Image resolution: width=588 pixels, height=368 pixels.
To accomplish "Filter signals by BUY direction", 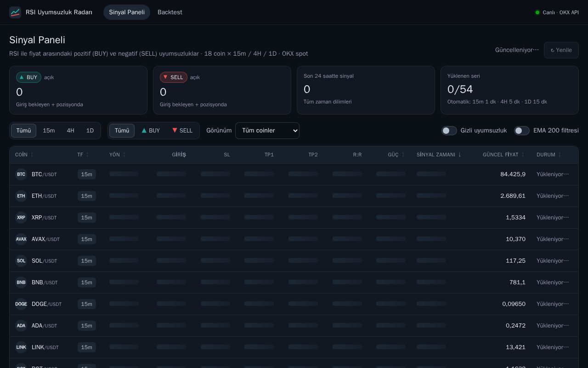I will (x=151, y=131).
